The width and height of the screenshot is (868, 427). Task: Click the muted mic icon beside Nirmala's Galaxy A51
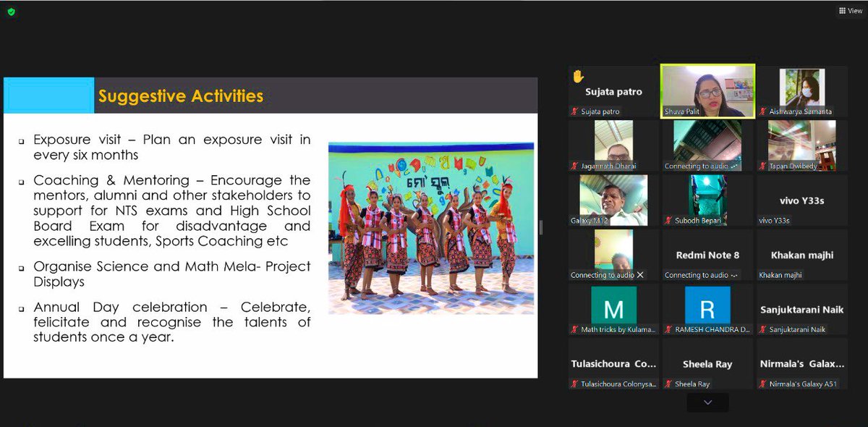pyautogui.click(x=763, y=384)
